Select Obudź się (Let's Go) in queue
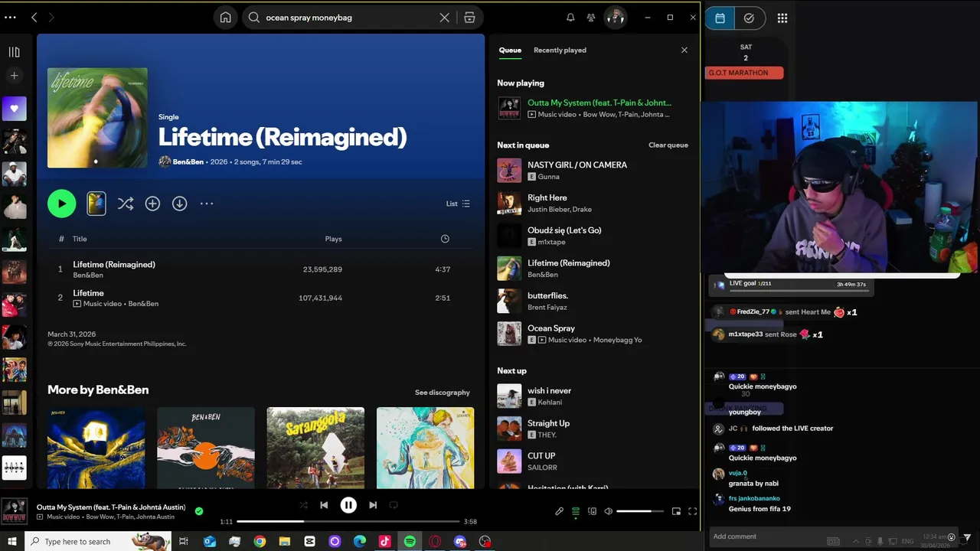 593,236
